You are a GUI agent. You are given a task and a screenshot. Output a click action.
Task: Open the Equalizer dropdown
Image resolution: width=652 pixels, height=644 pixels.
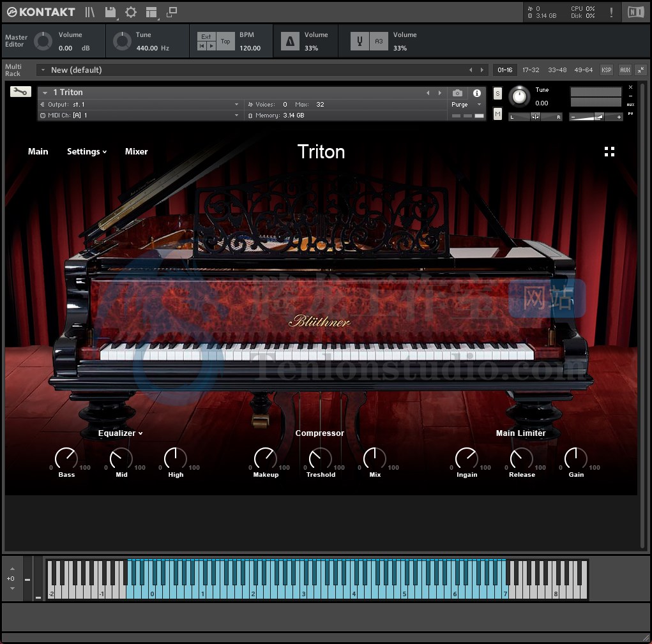coord(120,433)
